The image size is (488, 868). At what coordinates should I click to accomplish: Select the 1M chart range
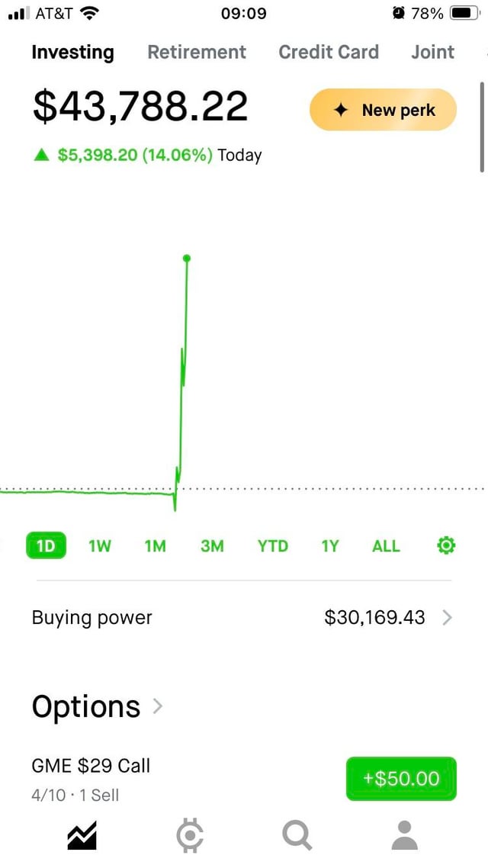(156, 546)
